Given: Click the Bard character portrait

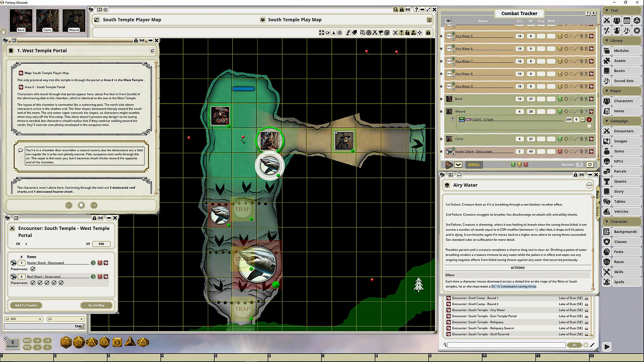Looking at the screenshot, I should point(21,20).
